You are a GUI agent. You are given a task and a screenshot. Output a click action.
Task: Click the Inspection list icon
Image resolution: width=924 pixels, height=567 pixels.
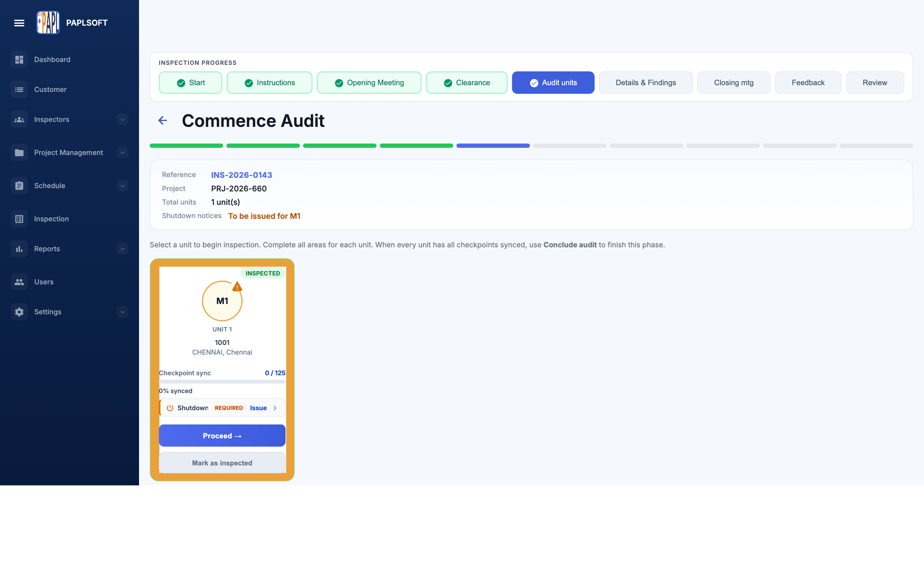pos(19,219)
